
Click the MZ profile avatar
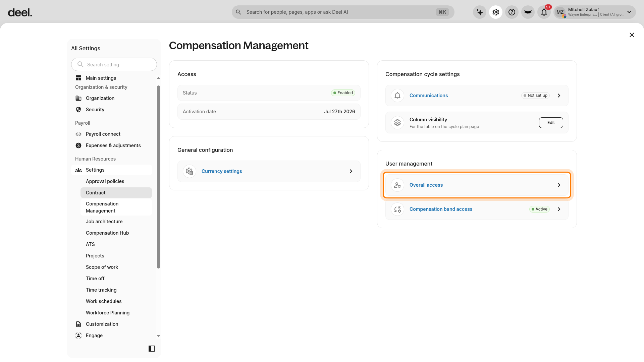click(x=560, y=12)
